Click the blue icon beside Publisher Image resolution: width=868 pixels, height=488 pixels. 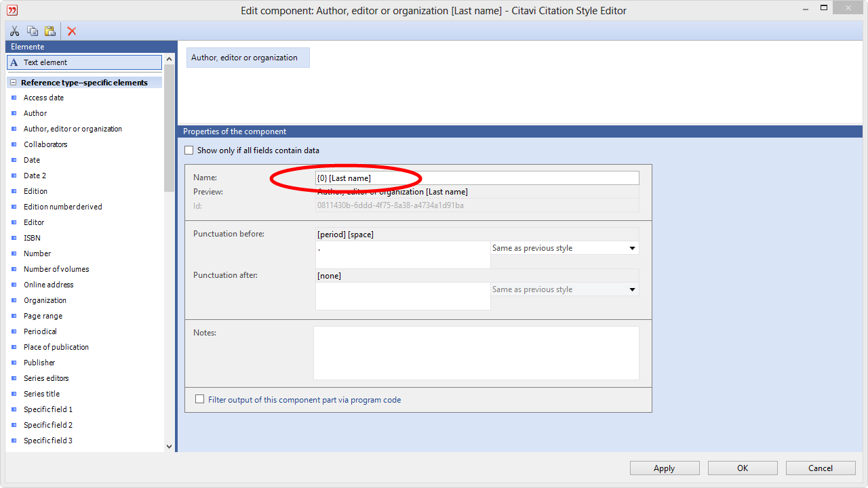[14, 363]
